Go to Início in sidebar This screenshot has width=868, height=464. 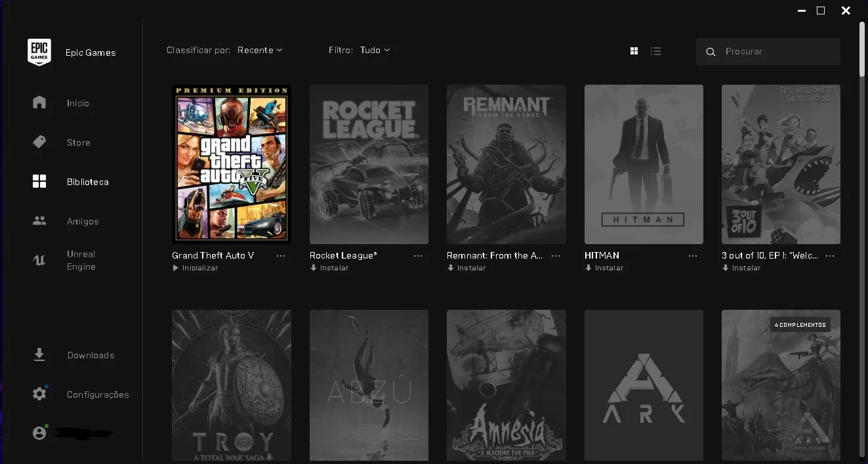77,103
